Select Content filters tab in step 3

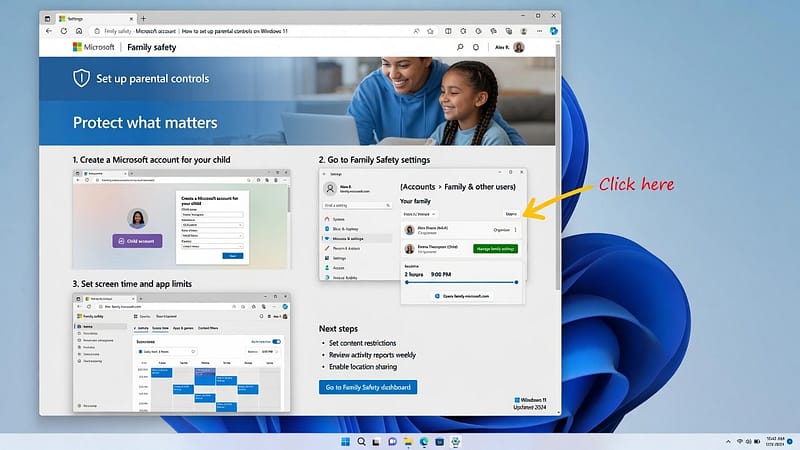click(x=208, y=329)
